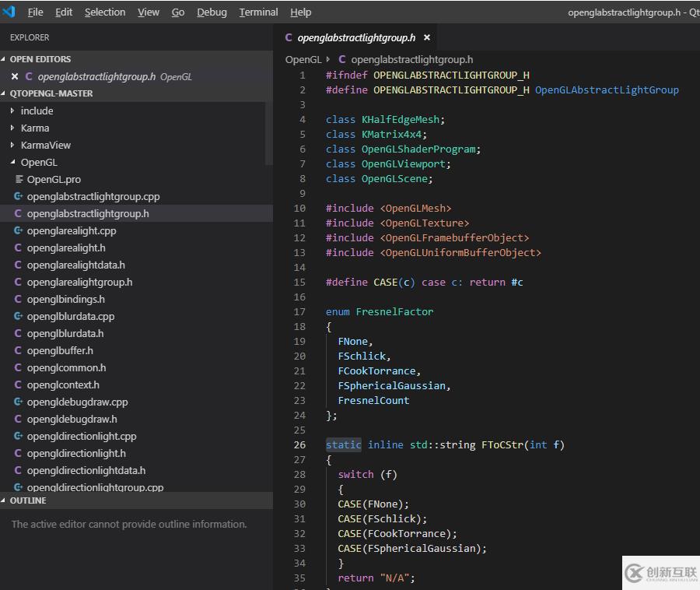This screenshot has height=590, width=700.
Task: Open the View menu
Action: tap(149, 12)
